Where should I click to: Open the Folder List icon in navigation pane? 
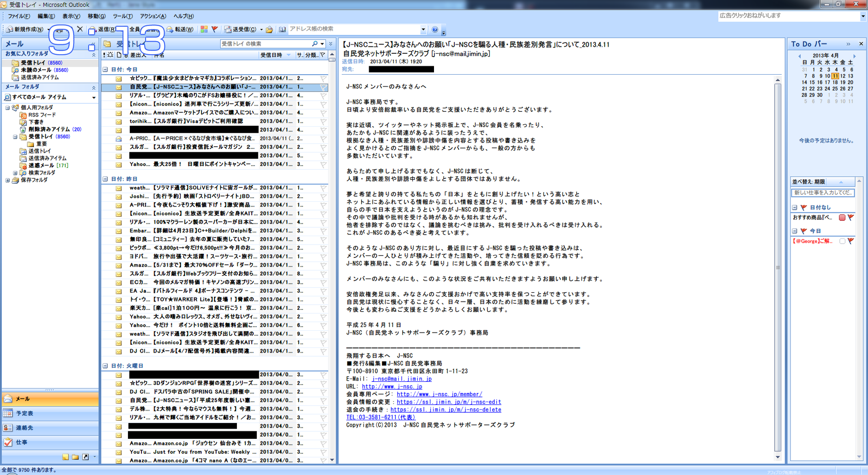pyautogui.click(x=75, y=457)
